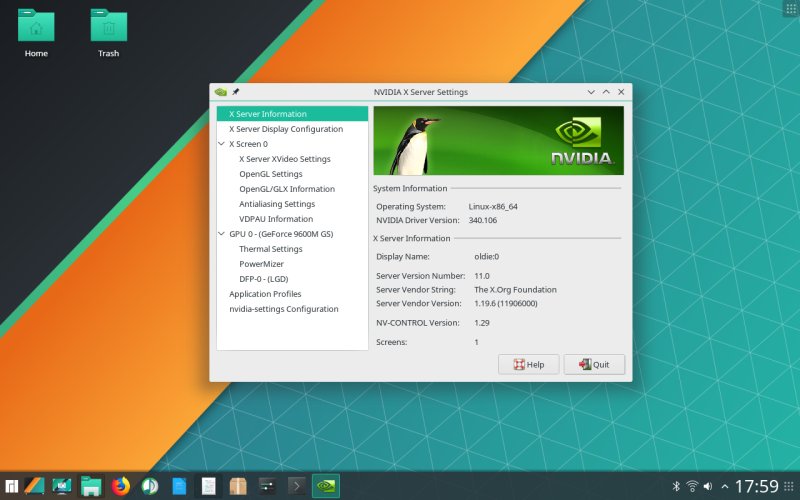Open nvidia-settings Configuration page
The image size is (800, 500).
click(284, 309)
